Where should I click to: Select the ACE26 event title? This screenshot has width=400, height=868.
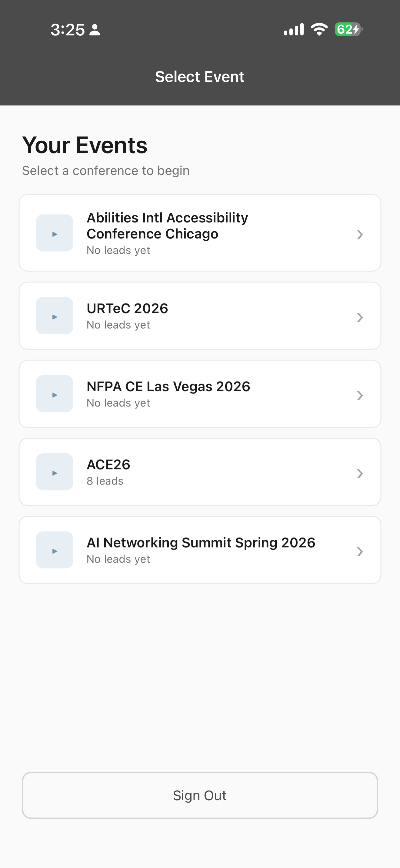108,465
